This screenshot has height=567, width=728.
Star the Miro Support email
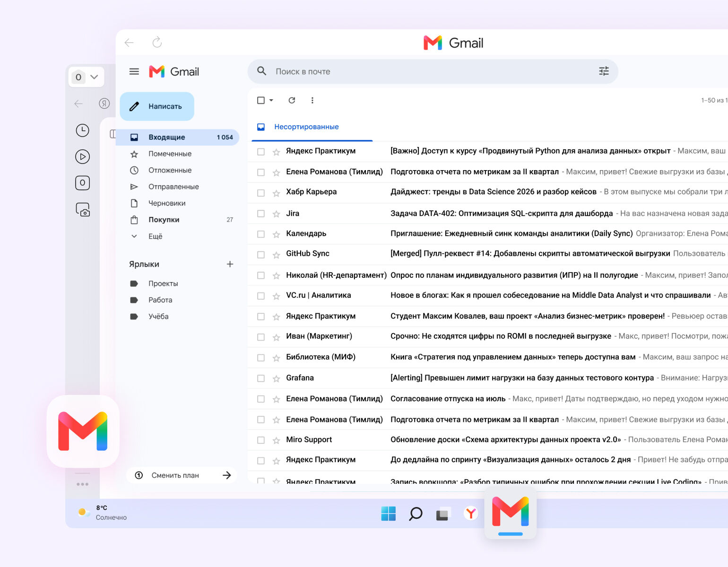(x=277, y=440)
